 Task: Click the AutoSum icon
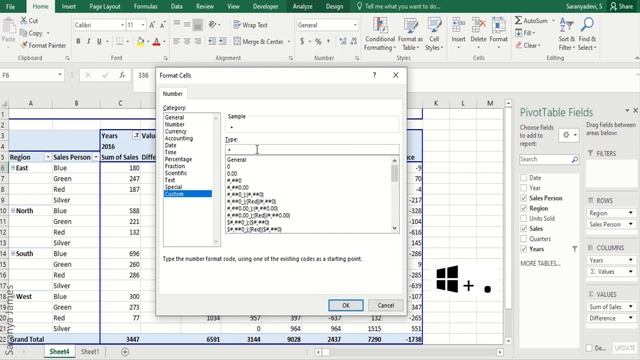click(518, 20)
